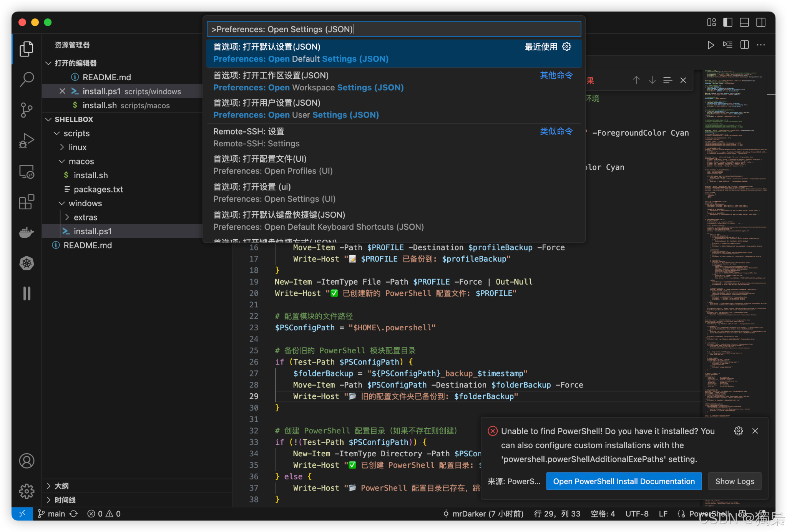Collapse the macos folder in Explorer

(62, 161)
